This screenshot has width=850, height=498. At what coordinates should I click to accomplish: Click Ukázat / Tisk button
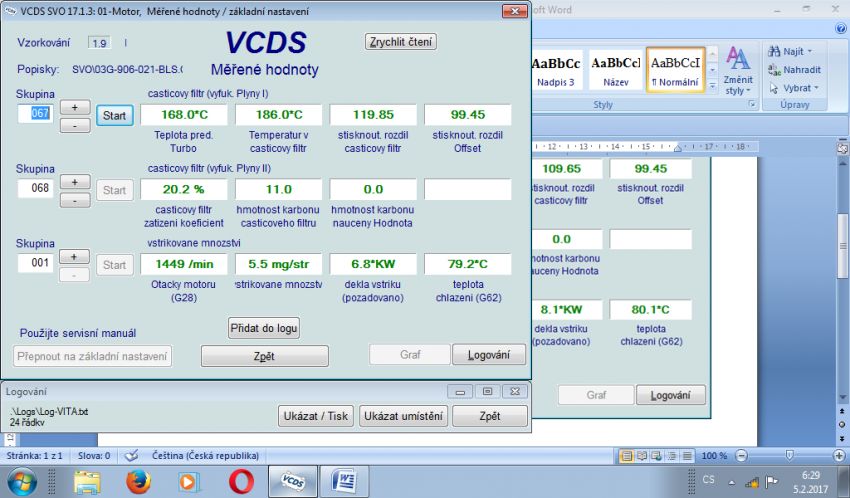point(315,416)
